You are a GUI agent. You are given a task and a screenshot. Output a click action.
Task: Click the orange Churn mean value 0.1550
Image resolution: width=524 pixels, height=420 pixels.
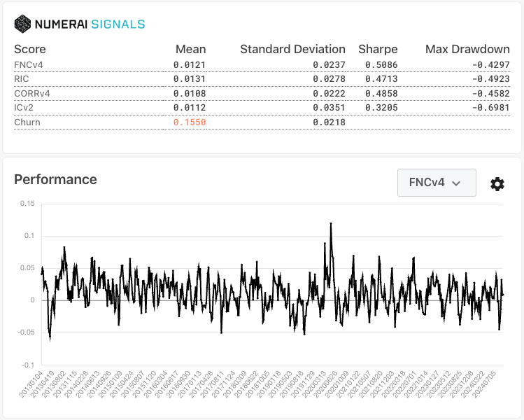click(190, 122)
